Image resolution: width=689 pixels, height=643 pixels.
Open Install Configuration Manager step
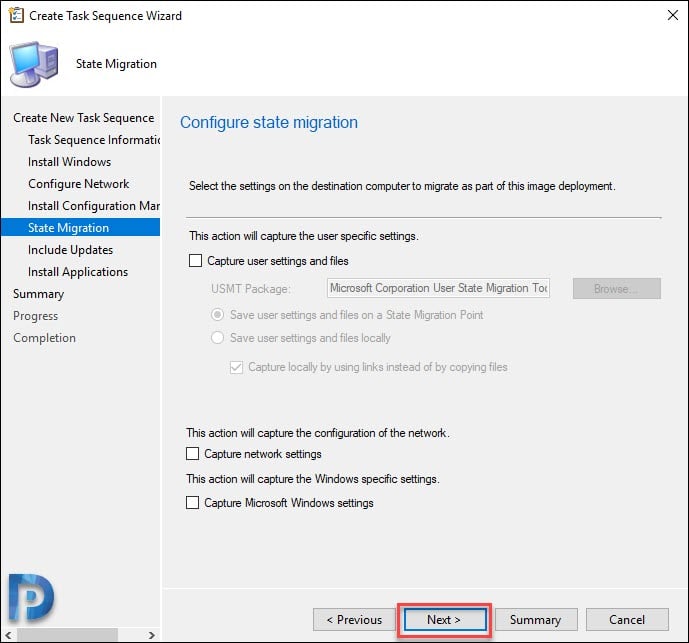coord(94,206)
